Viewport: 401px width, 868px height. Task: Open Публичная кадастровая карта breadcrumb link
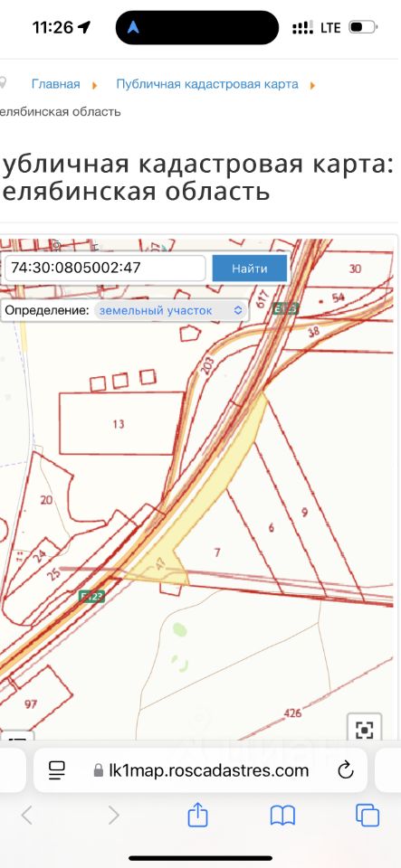point(207,84)
